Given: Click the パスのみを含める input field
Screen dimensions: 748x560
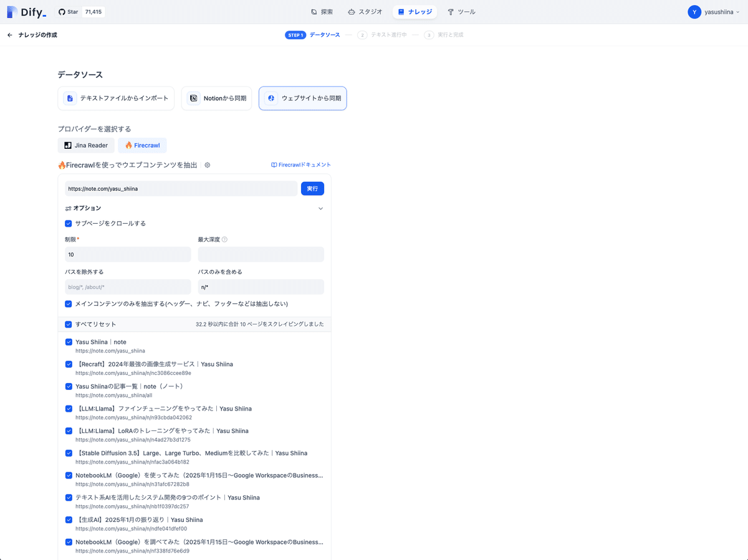Looking at the screenshot, I should tap(261, 287).
